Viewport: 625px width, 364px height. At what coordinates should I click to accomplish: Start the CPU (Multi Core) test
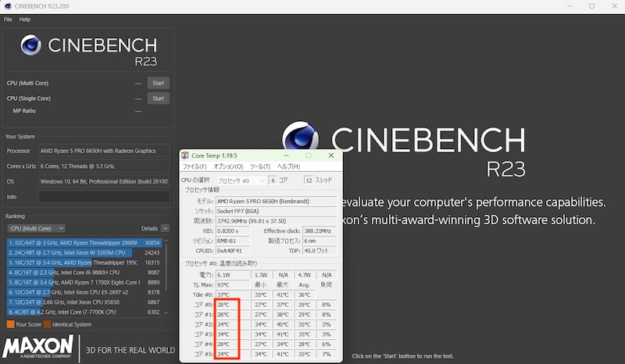point(159,83)
